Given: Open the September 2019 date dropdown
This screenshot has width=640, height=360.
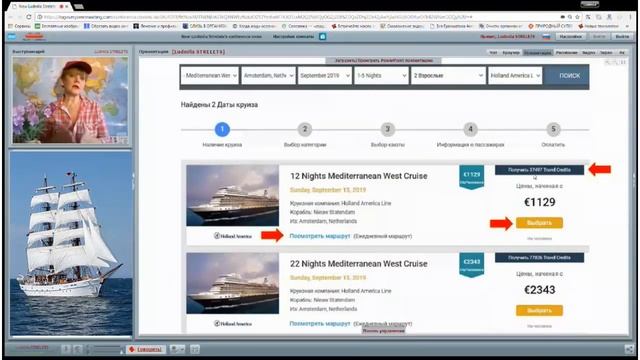Looking at the screenshot, I should tap(325, 76).
